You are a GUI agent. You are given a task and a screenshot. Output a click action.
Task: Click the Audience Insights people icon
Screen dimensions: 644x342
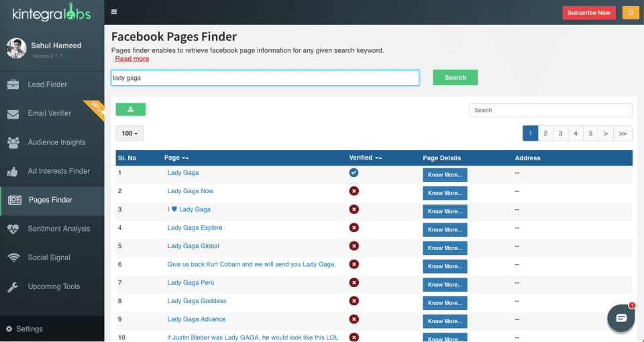[13, 142]
